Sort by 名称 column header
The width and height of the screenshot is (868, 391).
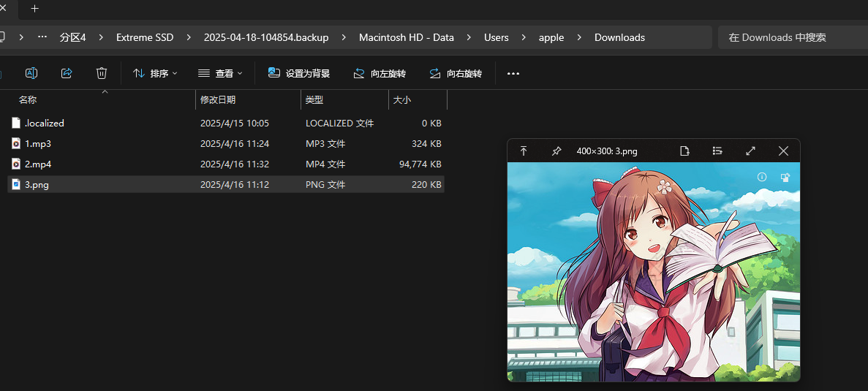click(x=28, y=100)
